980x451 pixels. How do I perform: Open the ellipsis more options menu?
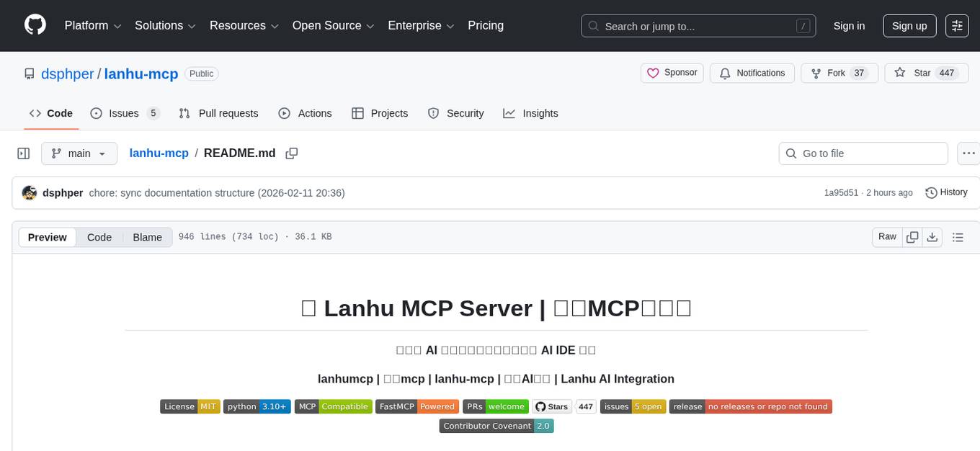[x=968, y=153]
